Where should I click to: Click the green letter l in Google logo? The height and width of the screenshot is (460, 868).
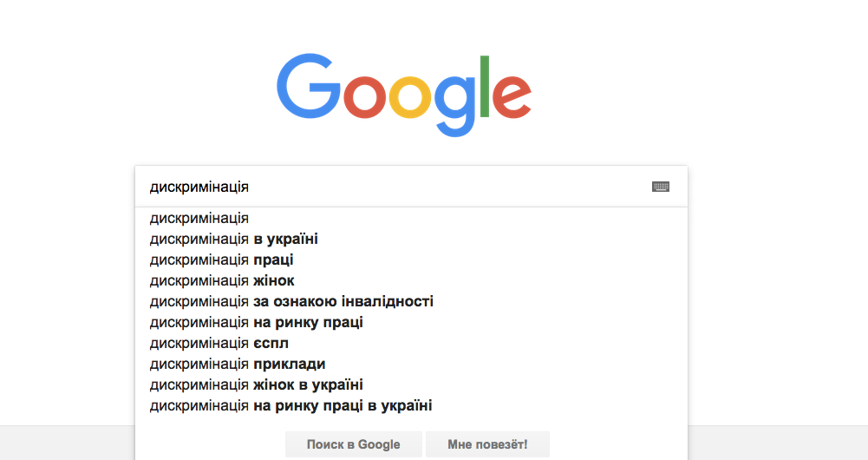pos(485,86)
